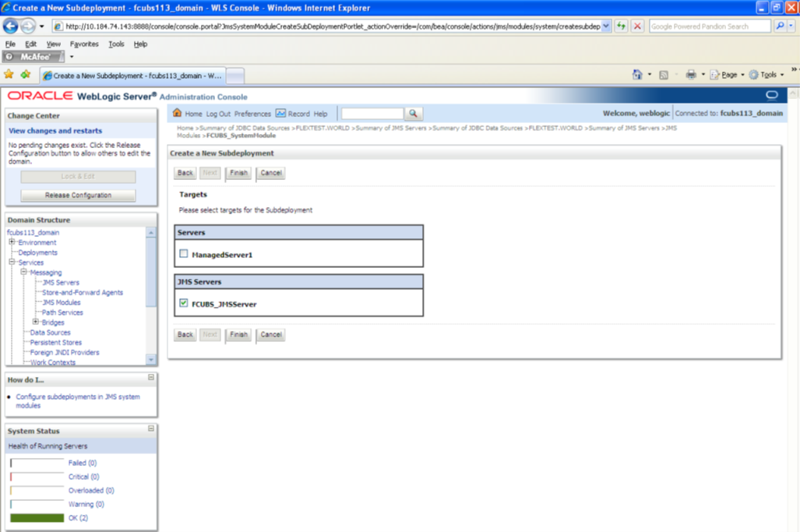Image resolution: width=800 pixels, height=532 pixels.
Task: Click Configure subdeployments in JMS system modules
Action: tap(78, 401)
